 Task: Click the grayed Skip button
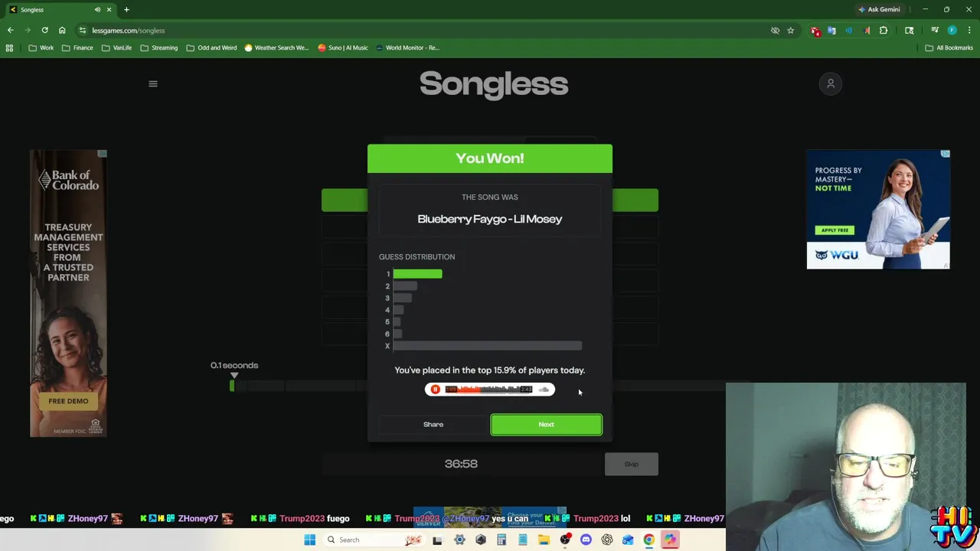tap(631, 464)
